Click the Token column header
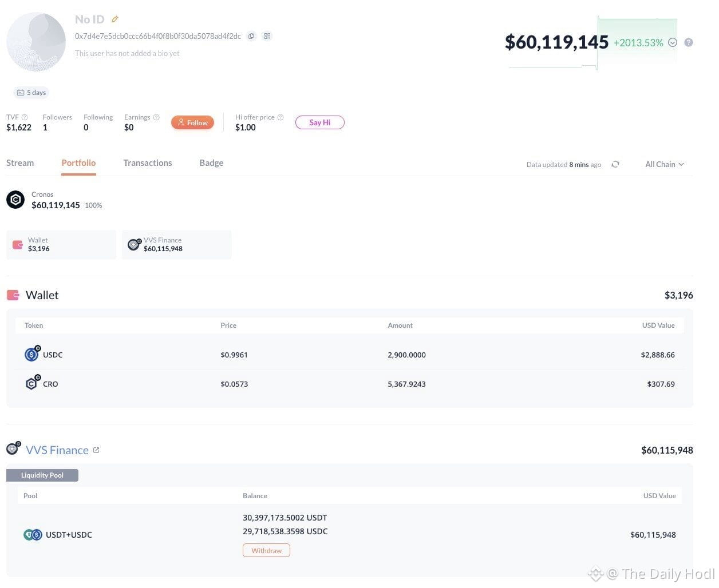This screenshot has height=588, width=719. [34, 325]
